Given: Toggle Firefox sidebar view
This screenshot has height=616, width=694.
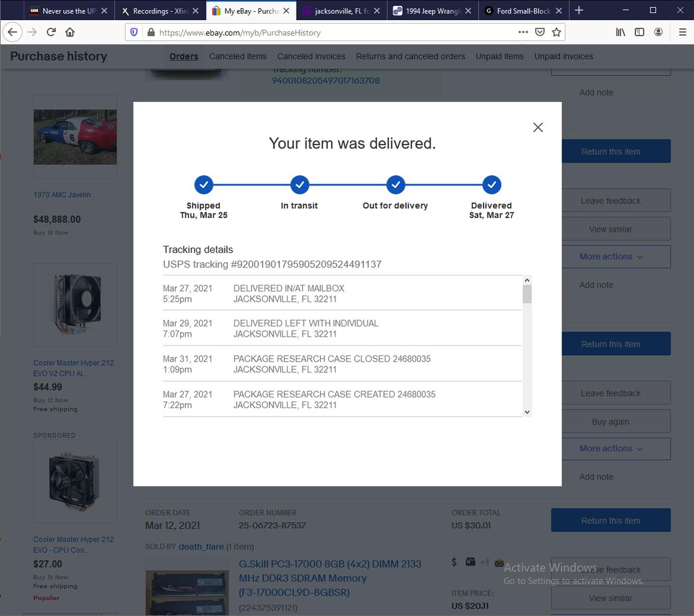Looking at the screenshot, I should coord(639,32).
